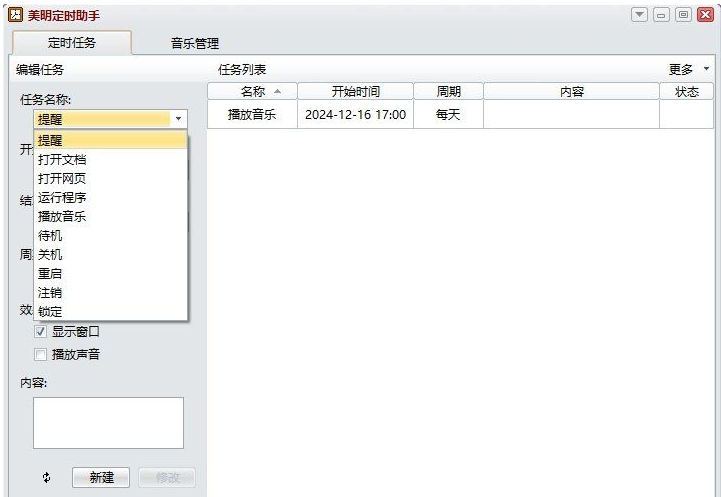The height and width of the screenshot is (497, 721).
Task: Click inside the 内容 text box
Action: [x=109, y=423]
